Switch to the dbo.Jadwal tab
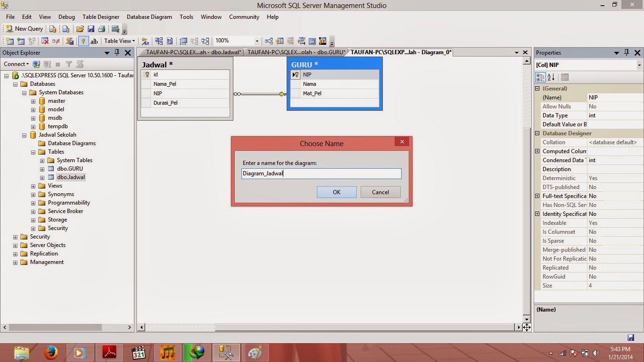 [x=192, y=52]
